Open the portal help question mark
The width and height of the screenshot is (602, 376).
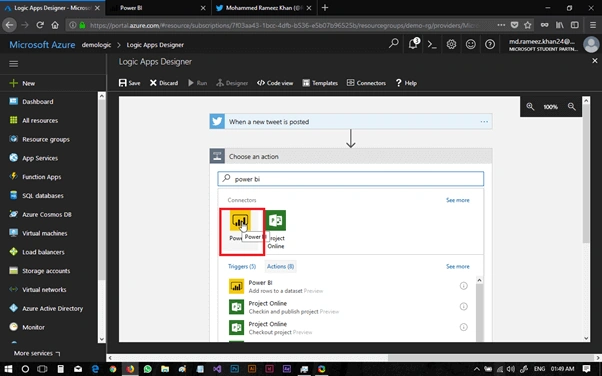coord(490,45)
